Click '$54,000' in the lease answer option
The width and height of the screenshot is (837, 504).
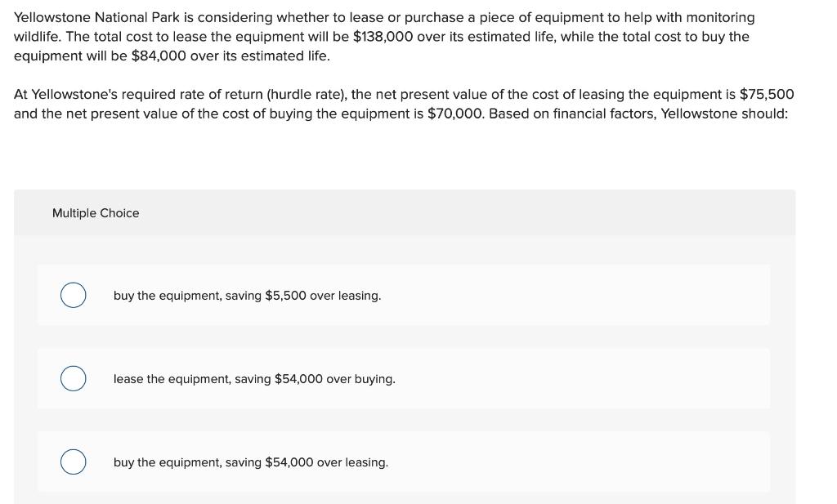tap(298, 379)
